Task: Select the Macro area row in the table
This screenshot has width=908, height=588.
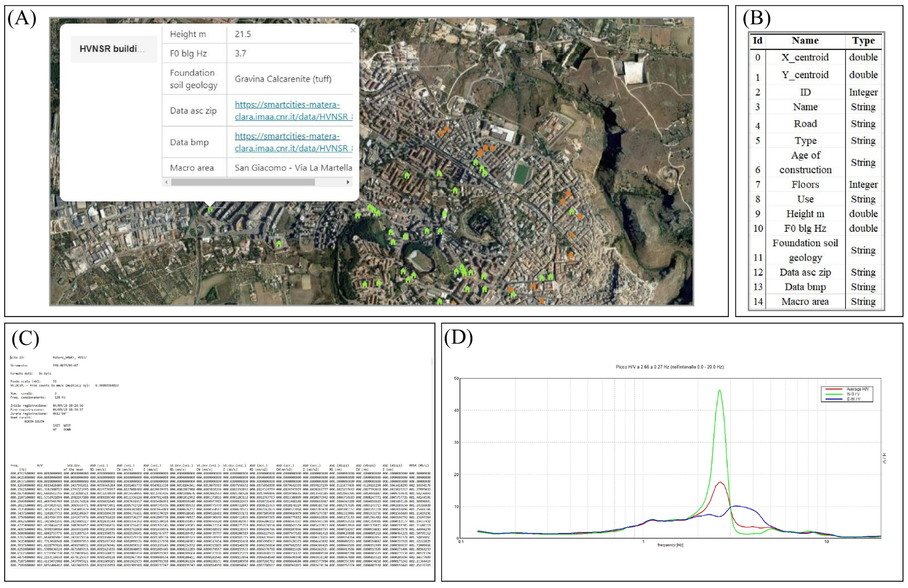Action: pyautogui.click(x=805, y=301)
